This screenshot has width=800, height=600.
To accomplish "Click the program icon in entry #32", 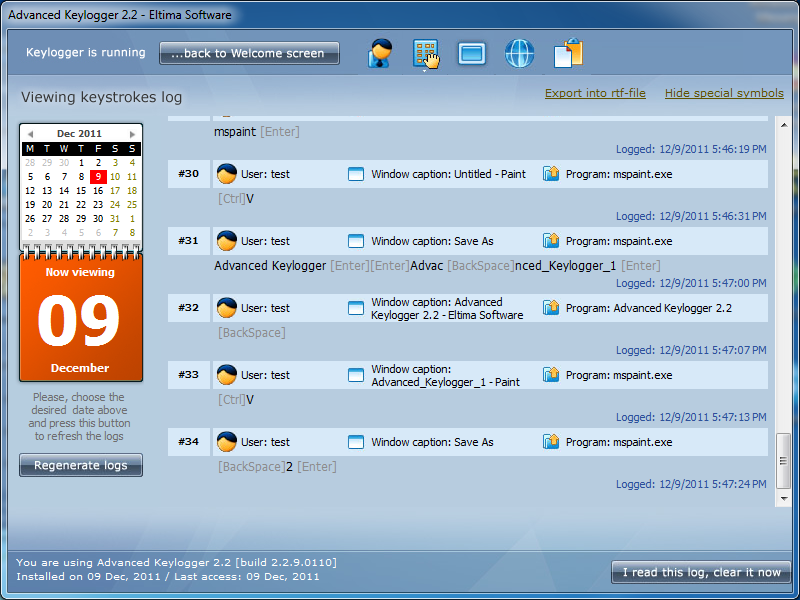I will point(551,308).
